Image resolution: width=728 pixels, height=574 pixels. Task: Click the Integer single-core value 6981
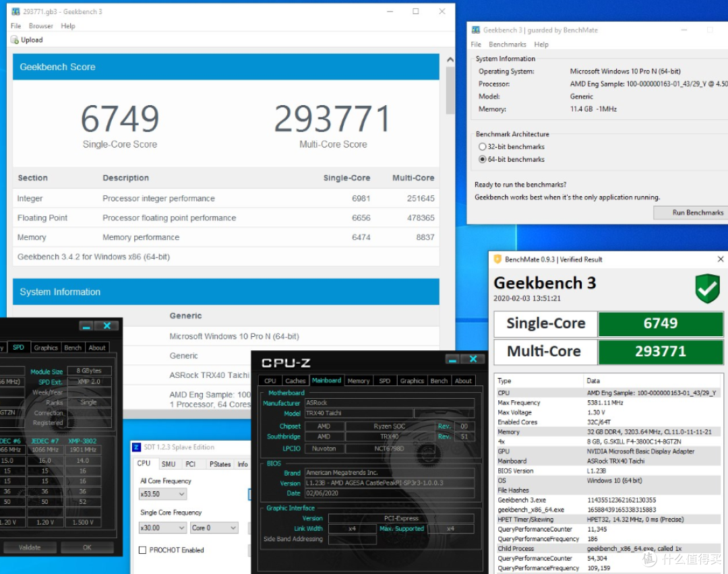click(x=361, y=199)
